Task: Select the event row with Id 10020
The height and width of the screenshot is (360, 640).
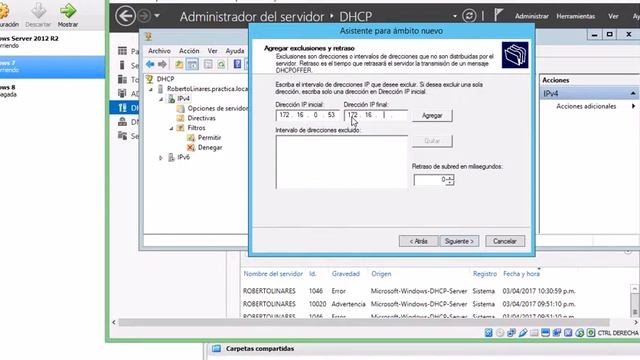Action: [x=409, y=304]
